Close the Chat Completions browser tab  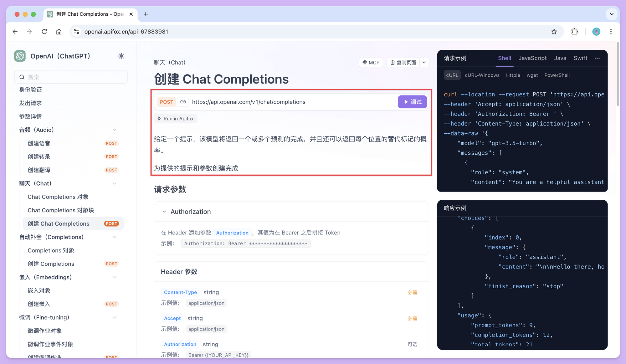tap(131, 14)
